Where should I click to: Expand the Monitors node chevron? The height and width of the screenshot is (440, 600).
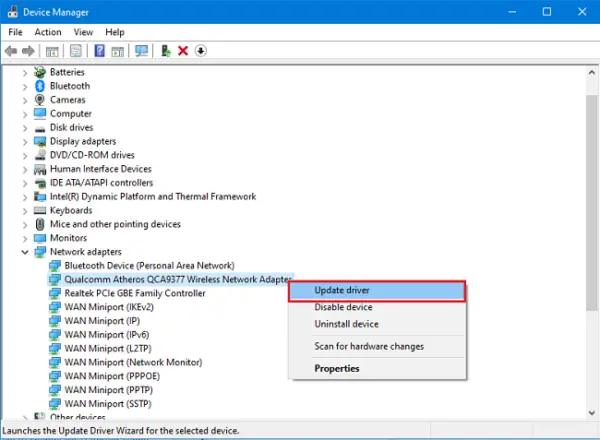[25, 238]
